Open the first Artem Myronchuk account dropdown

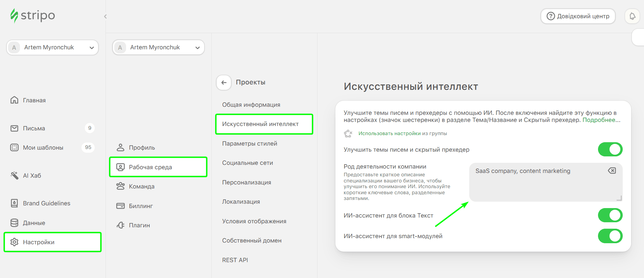pos(52,47)
